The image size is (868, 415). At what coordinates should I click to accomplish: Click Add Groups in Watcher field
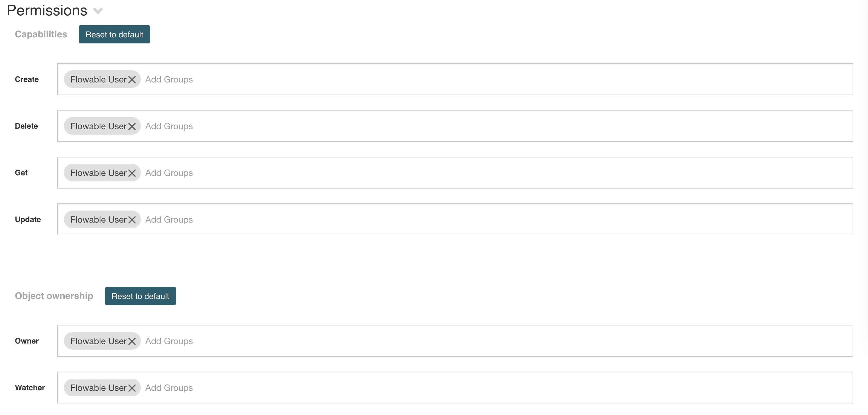coord(169,388)
